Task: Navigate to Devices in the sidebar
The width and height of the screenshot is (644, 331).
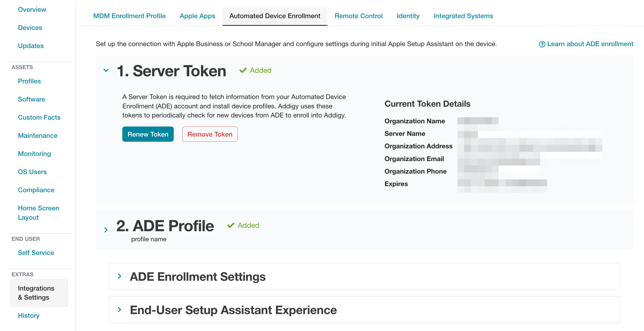Action: point(30,27)
